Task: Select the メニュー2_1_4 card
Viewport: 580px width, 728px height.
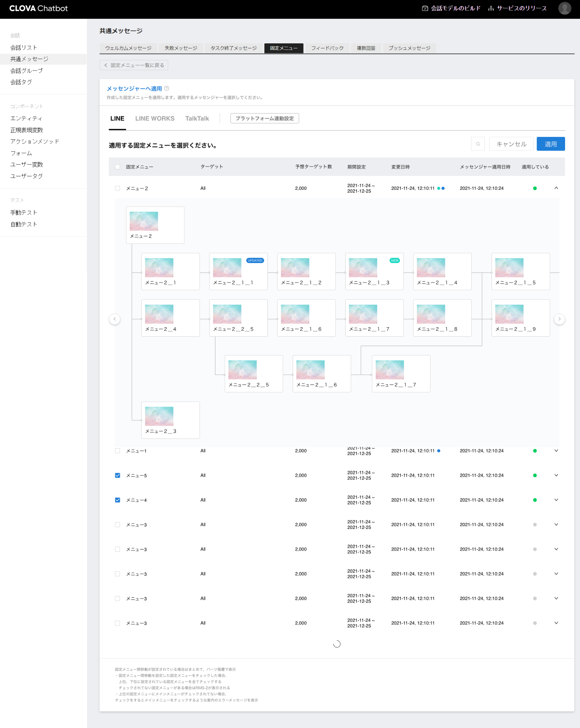Action: (x=442, y=272)
